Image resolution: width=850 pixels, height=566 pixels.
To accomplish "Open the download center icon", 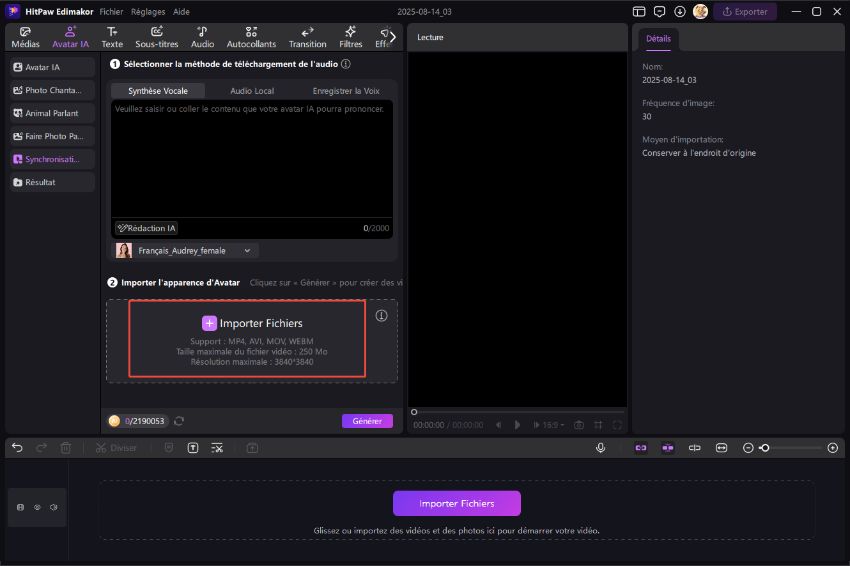I will [x=680, y=11].
